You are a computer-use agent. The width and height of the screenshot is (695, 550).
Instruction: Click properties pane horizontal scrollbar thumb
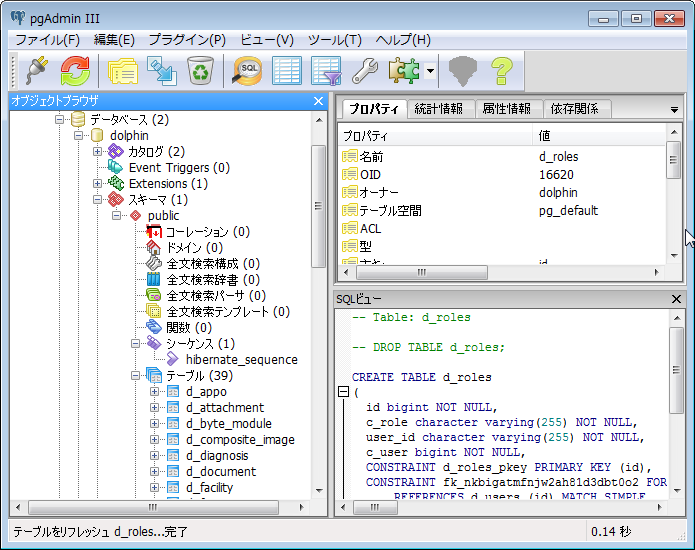(422, 272)
